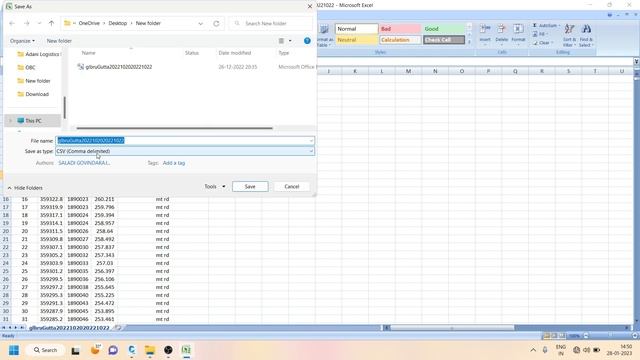Apply the Bad cell style
This screenshot has height=360, width=640.
[400, 29]
